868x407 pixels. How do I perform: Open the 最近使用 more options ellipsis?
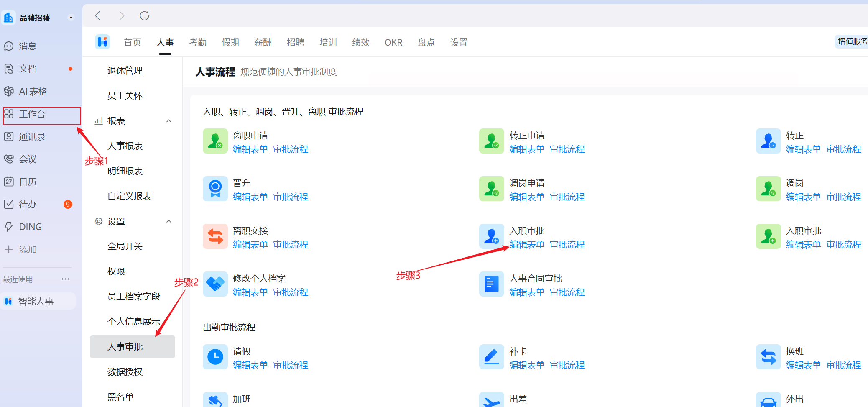tap(66, 279)
